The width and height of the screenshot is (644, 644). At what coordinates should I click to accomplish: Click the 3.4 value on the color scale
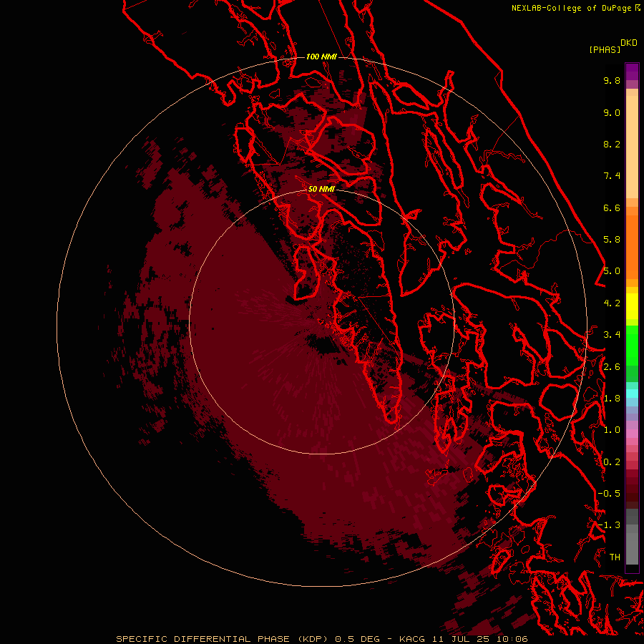612,335
